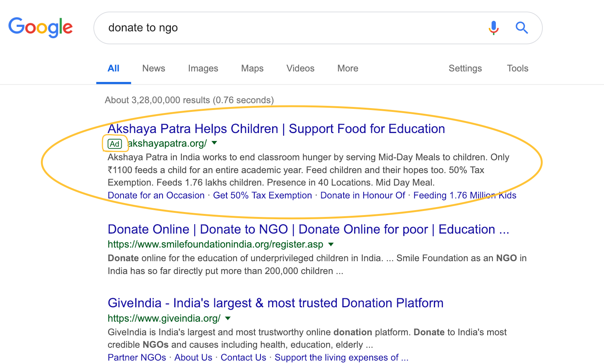Open the GiveIndia donation platform result
The width and height of the screenshot is (604, 364).
click(275, 303)
